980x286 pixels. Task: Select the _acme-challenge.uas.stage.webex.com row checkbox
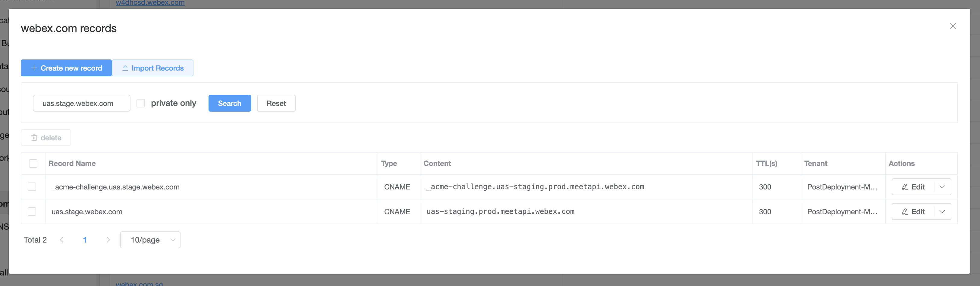(x=32, y=187)
